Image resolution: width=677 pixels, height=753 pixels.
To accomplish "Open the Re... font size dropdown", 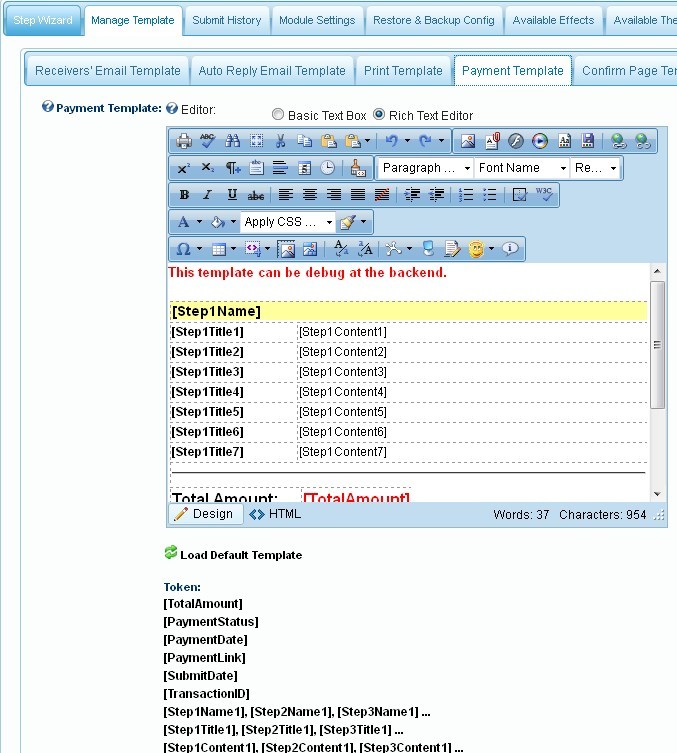I will click(x=595, y=168).
